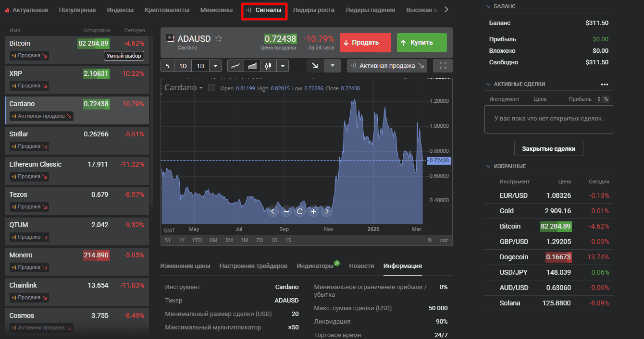Select the downward arrow drawing tool
Image resolution: width=644 pixels, height=339 pixels.
coord(315,66)
